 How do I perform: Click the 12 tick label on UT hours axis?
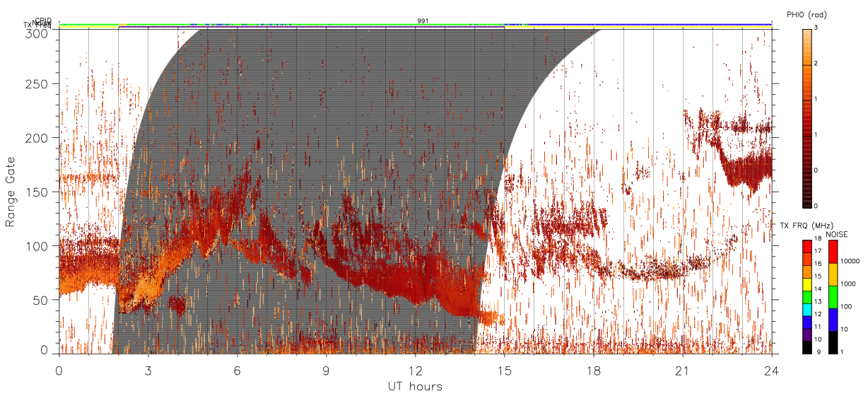415,371
